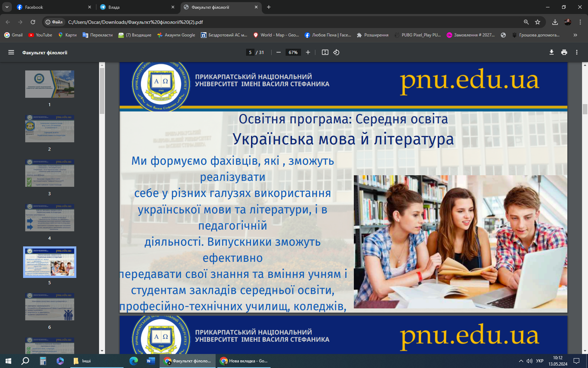588x368 pixels.
Task: Click the zoom out minus icon
Action: click(279, 52)
